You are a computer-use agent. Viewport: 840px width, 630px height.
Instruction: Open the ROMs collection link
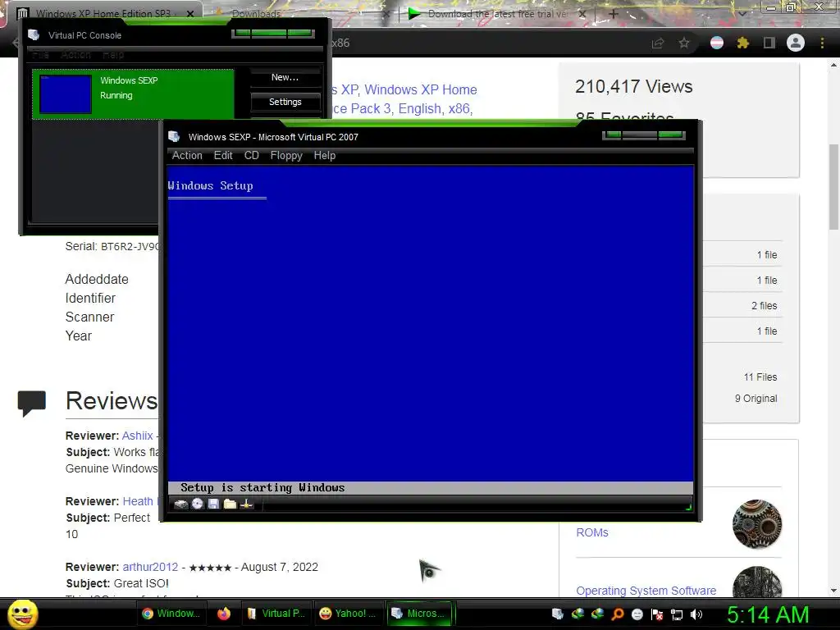point(592,532)
